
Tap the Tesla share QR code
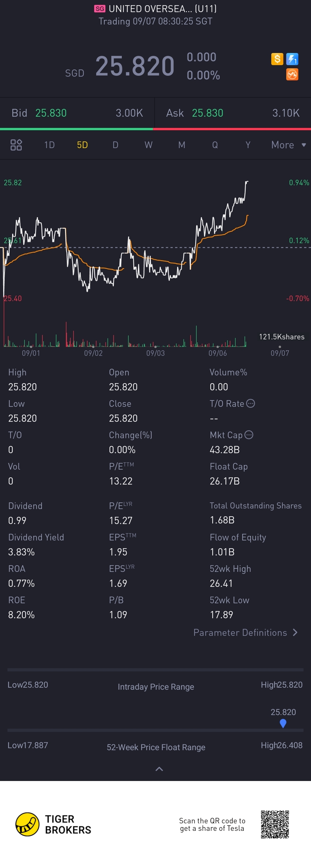click(x=275, y=824)
